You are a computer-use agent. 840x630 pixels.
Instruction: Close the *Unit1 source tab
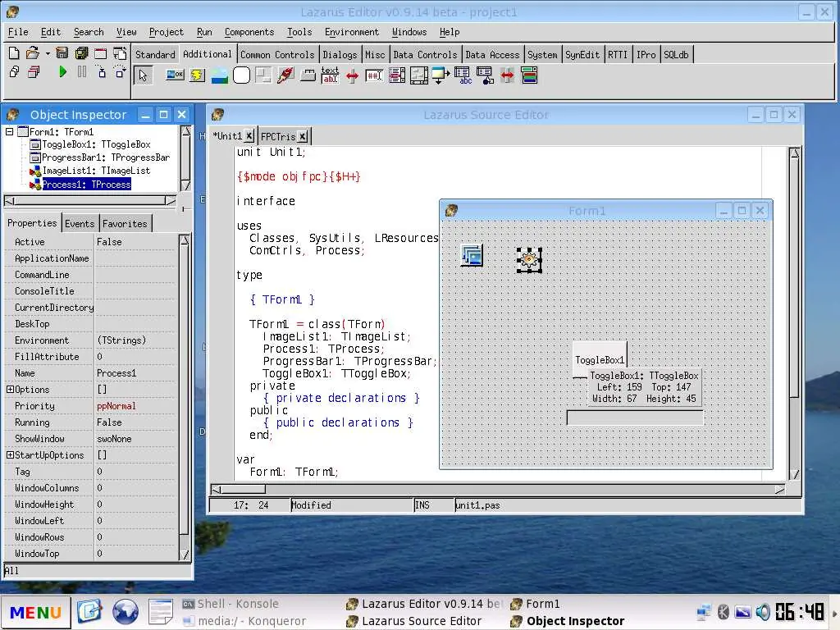tap(249, 136)
